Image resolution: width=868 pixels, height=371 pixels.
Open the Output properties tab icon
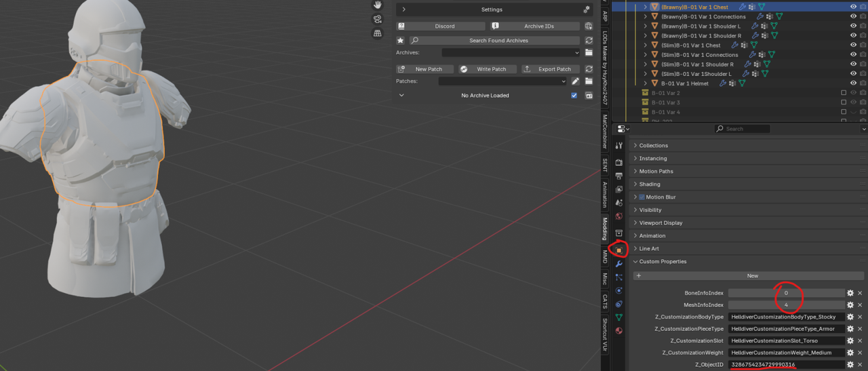click(618, 176)
